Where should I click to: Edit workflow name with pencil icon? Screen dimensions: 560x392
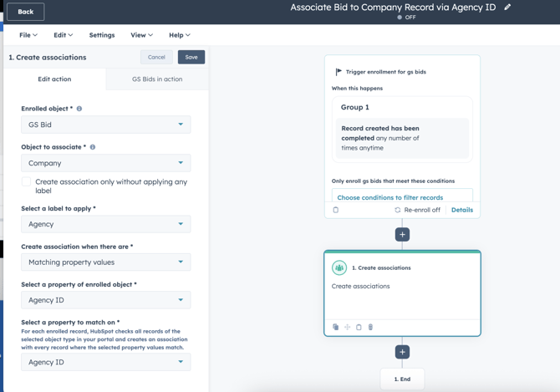(507, 8)
